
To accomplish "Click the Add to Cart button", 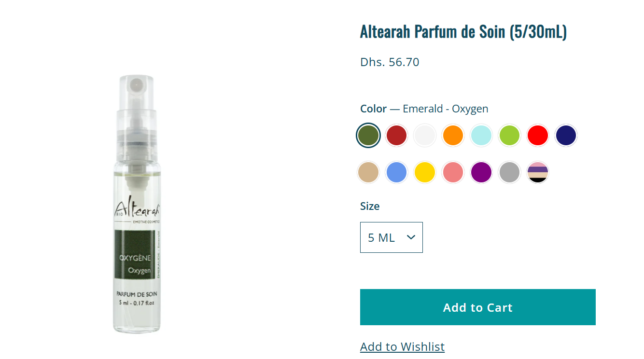I will point(478,307).
